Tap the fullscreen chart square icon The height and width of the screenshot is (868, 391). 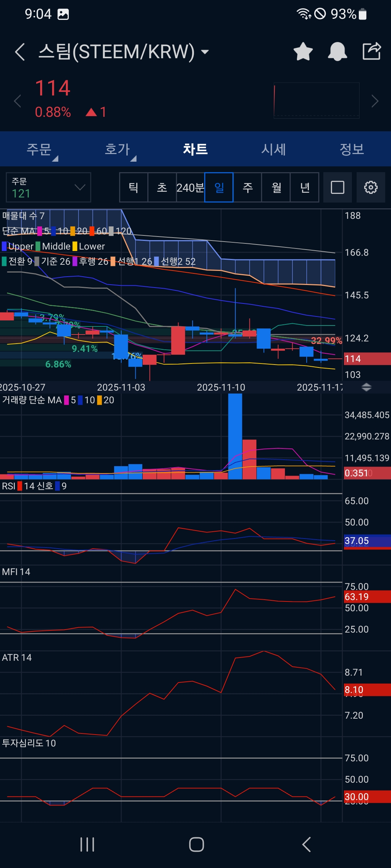(x=337, y=187)
